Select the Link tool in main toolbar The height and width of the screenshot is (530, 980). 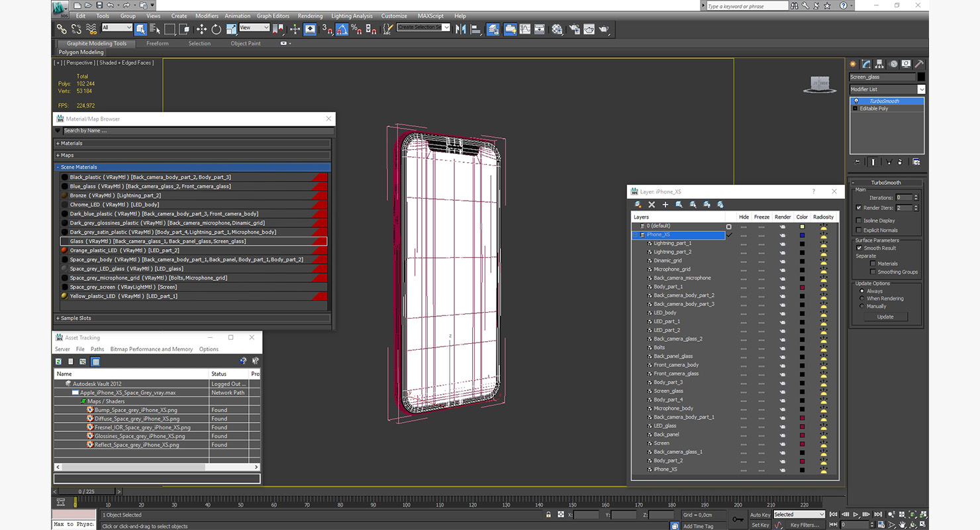[x=62, y=29]
